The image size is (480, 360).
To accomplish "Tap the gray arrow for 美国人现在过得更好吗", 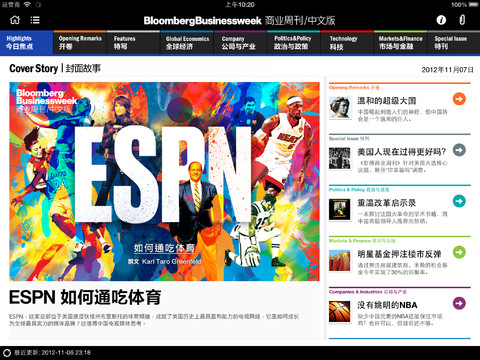I will coord(459,150).
